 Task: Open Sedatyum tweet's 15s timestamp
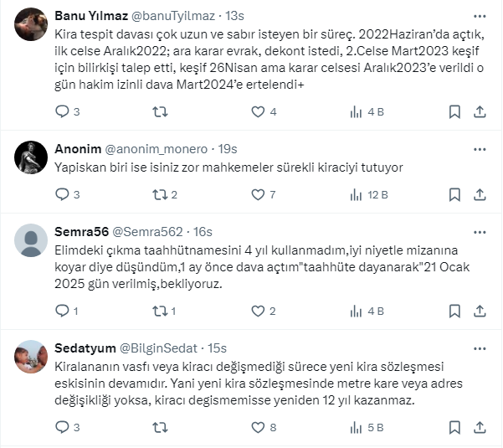coord(218,348)
